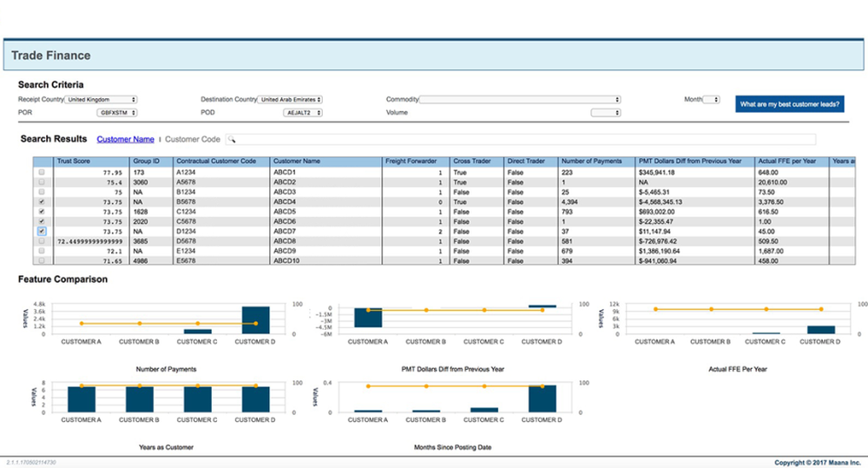
Task: Click the Customer A bar in PMT Dollars chart
Action: [368, 318]
